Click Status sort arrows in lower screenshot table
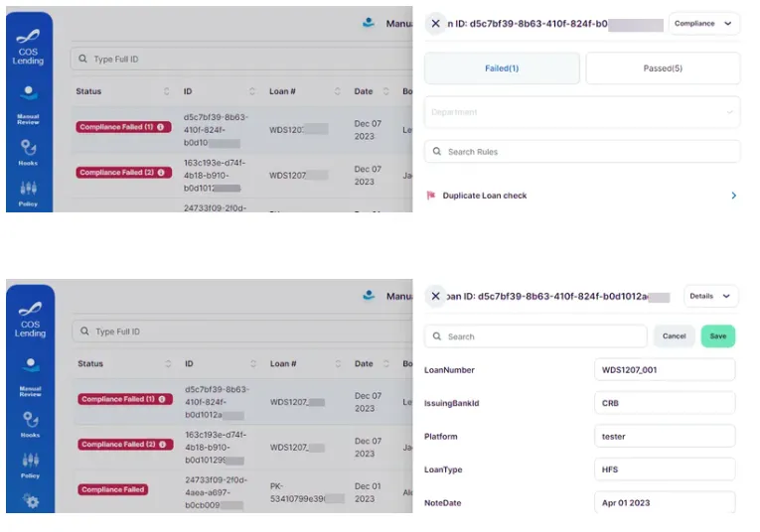The height and width of the screenshot is (532, 760). point(168,363)
